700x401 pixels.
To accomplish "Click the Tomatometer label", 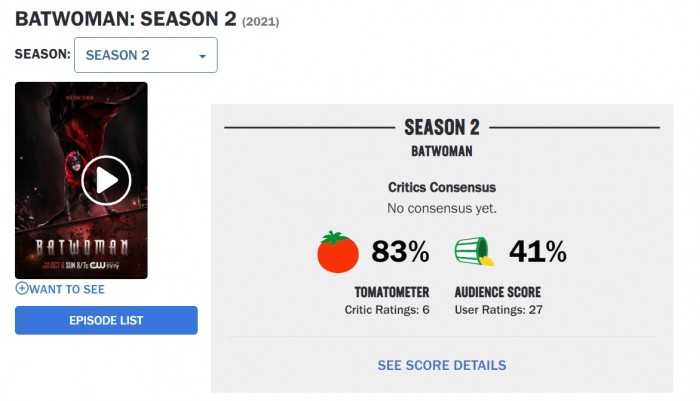I will (x=392, y=292).
